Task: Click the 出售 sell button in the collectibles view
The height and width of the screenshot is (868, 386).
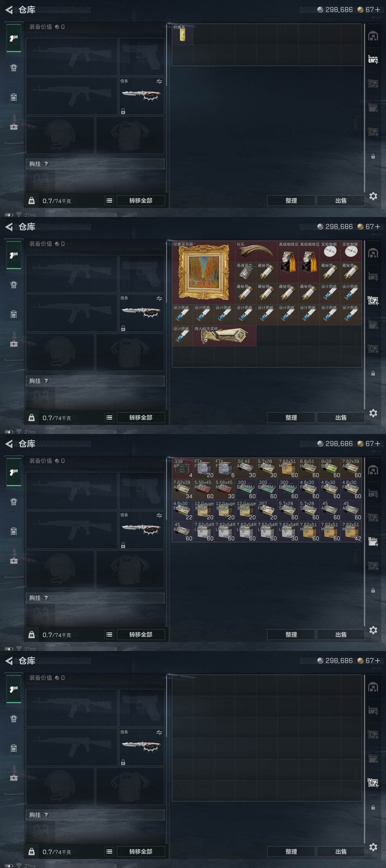Action: coord(340,417)
